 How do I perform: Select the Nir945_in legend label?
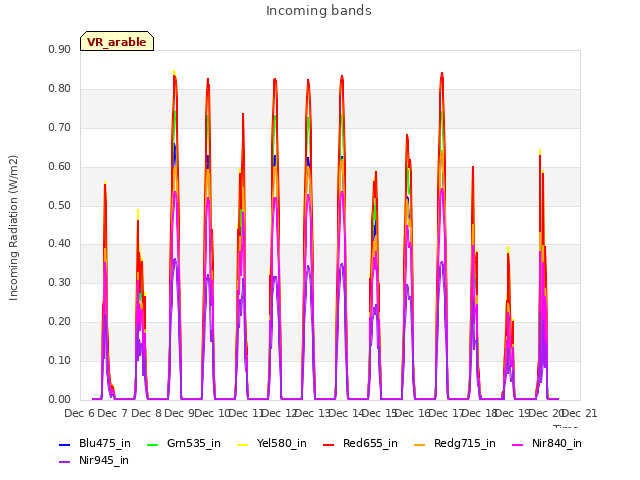[x=104, y=461]
